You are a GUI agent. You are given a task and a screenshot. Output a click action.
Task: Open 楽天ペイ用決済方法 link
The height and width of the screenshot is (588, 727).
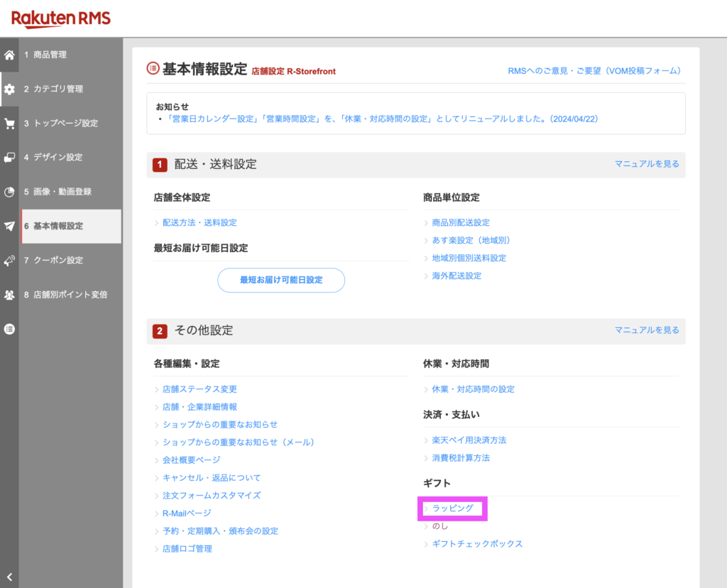pyautogui.click(x=469, y=440)
